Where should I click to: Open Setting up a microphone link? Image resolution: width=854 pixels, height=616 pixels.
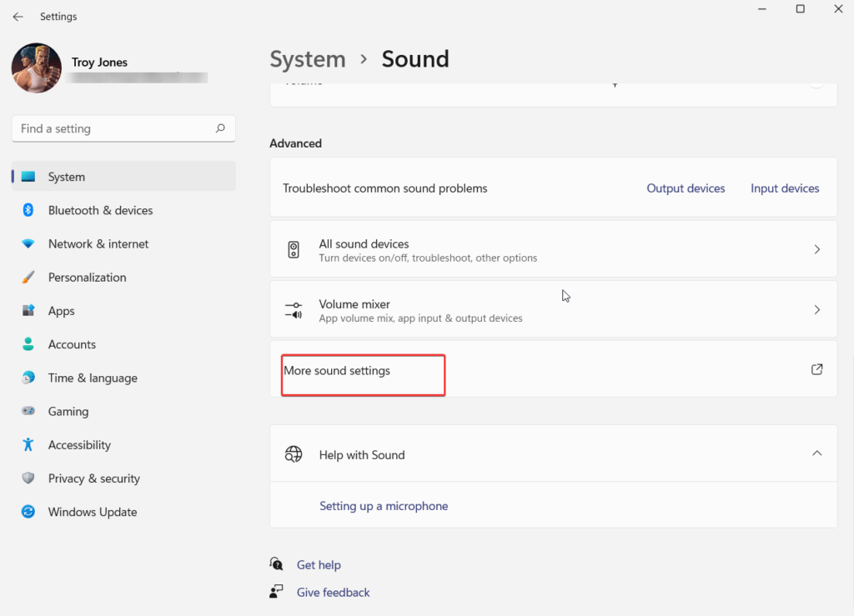pos(384,506)
